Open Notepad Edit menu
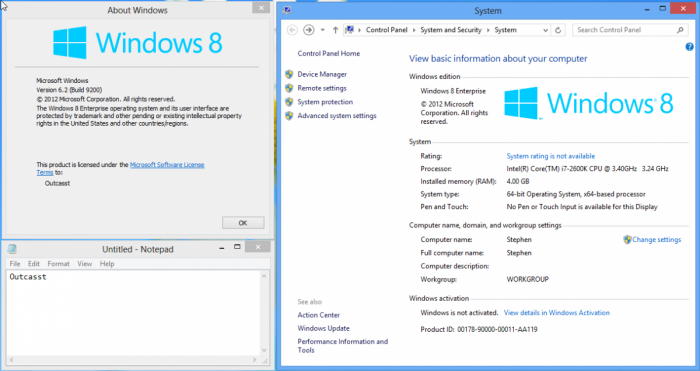 click(34, 264)
